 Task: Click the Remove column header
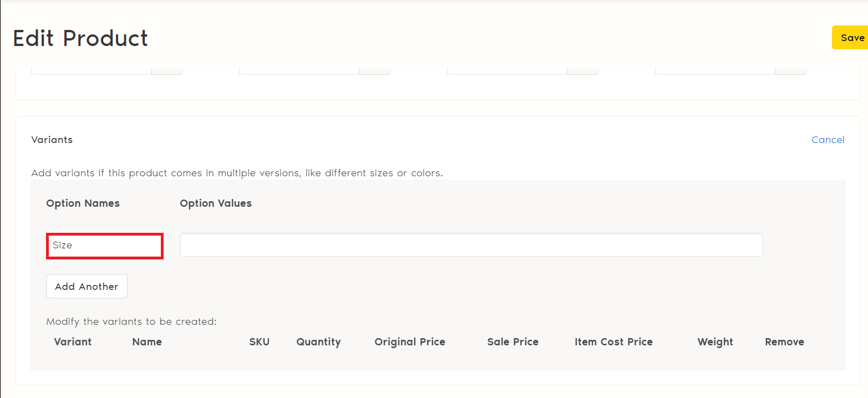[x=784, y=342]
